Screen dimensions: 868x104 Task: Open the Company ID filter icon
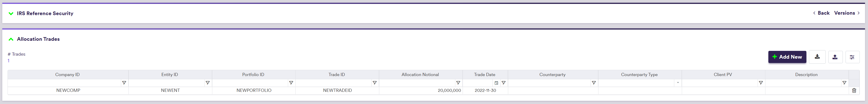[x=124, y=83]
